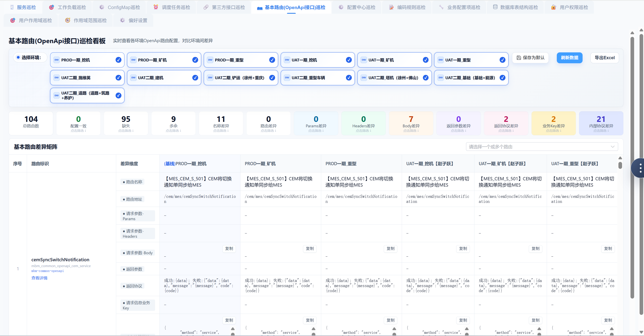Click the padlock icon beside 用户权限巡检

(x=554, y=7)
